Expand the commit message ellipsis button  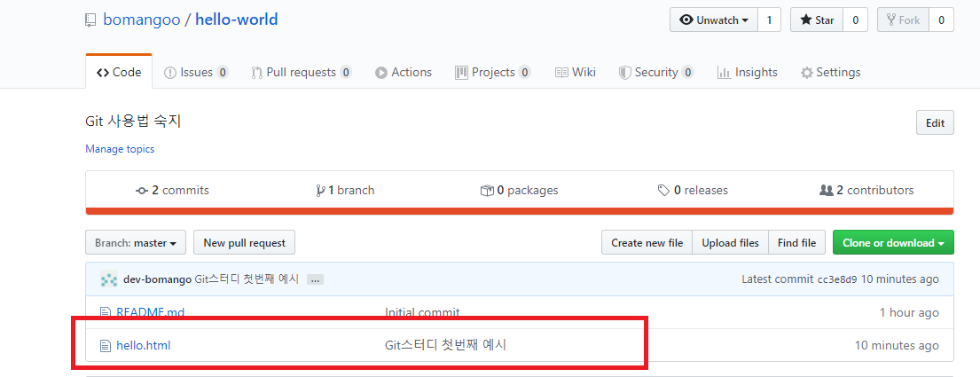[x=316, y=280]
